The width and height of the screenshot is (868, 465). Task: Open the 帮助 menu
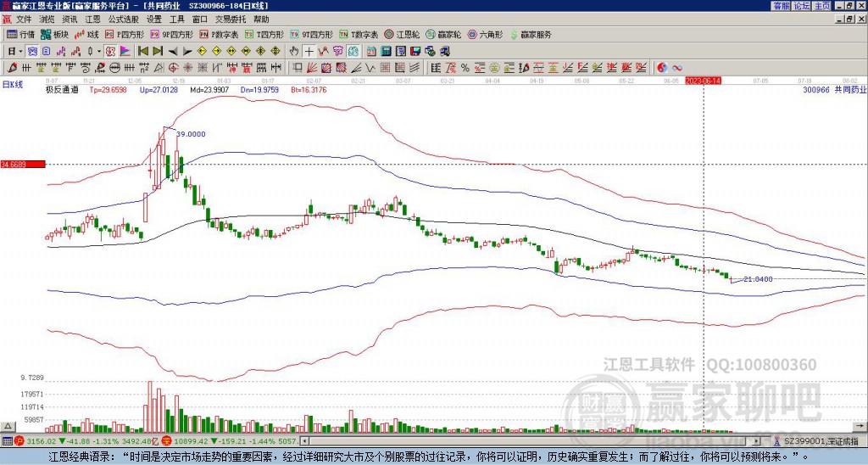tap(261, 20)
